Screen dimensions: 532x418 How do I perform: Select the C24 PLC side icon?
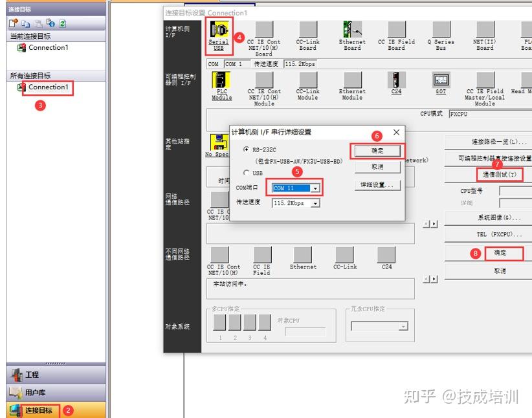click(x=396, y=80)
